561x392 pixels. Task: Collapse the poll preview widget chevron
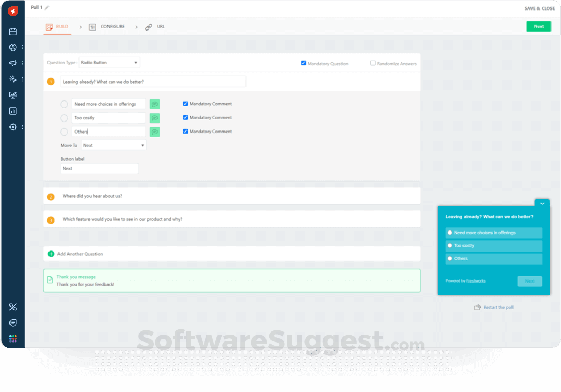click(x=542, y=204)
